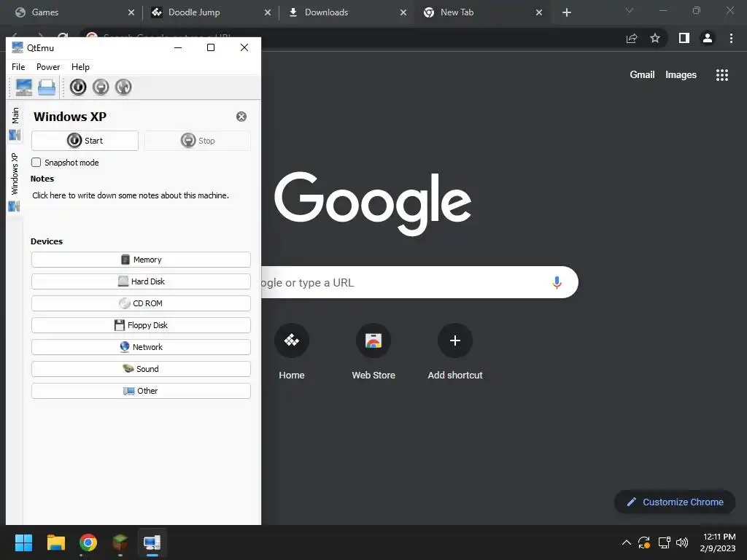Click the new machine toolbar icon in QtEmu
Image resolution: width=747 pixels, height=560 pixels.
tap(24, 87)
